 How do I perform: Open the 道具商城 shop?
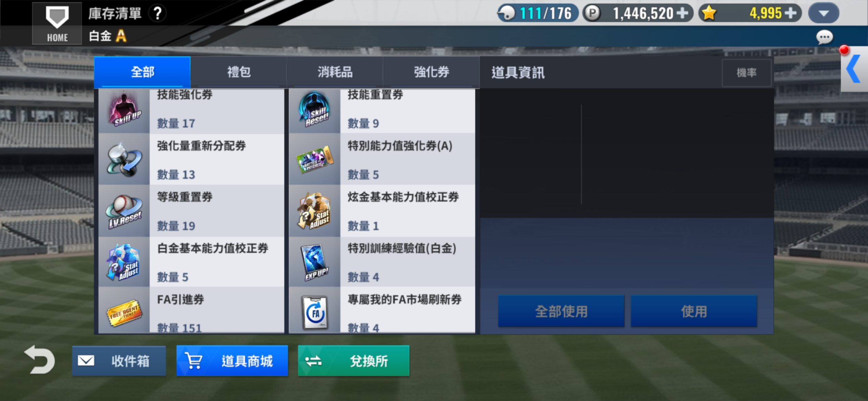coord(232,361)
